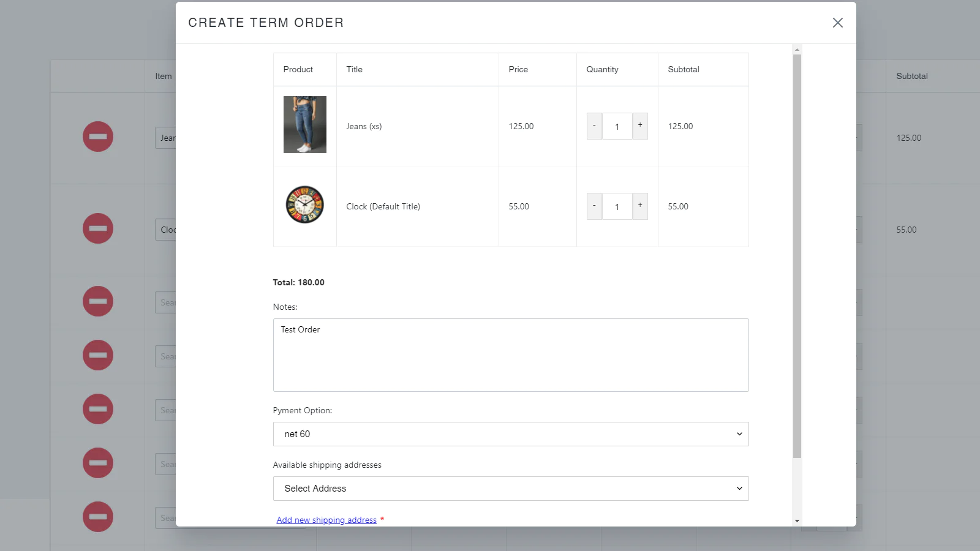This screenshot has height=551, width=980.
Task: Decrease the Jeans (xs) quantity with minus
Action: (x=594, y=126)
